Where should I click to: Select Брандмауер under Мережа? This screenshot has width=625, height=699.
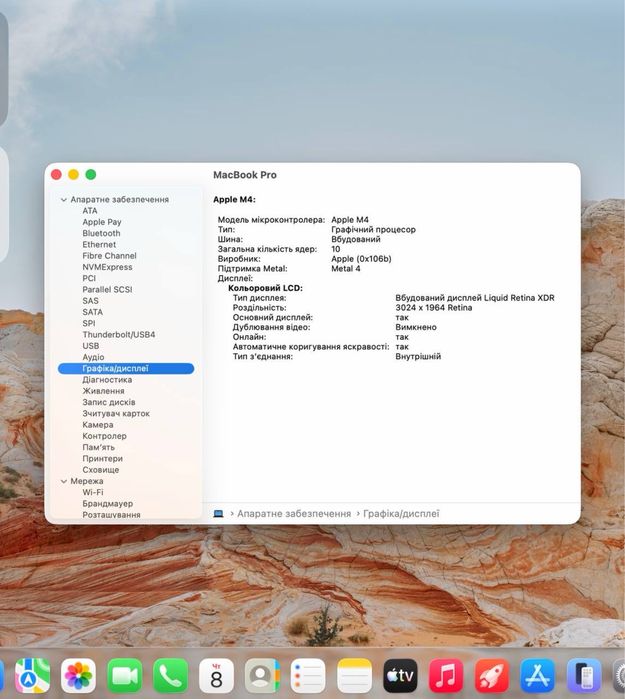click(107, 503)
